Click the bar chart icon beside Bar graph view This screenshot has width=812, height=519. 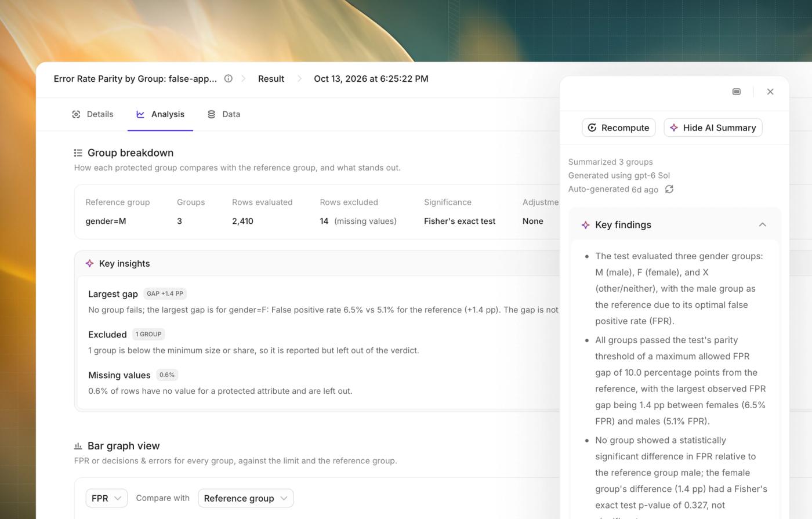tap(78, 446)
